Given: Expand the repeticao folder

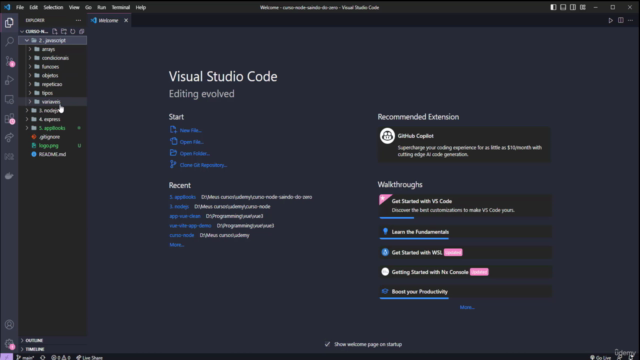Looking at the screenshot, I should coord(52,84).
